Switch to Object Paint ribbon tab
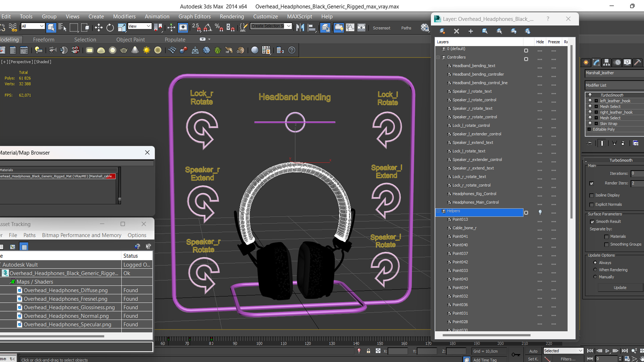644x362 pixels. coord(130,40)
